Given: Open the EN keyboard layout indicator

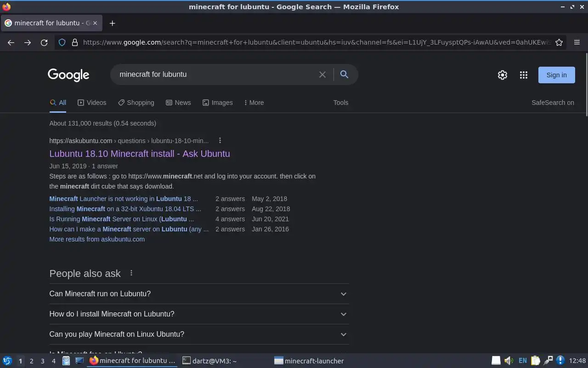Looking at the screenshot, I should tap(522, 361).
